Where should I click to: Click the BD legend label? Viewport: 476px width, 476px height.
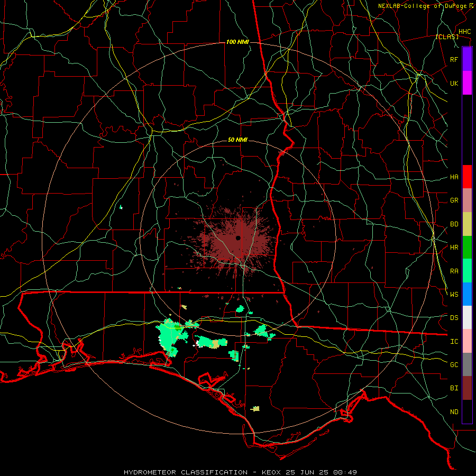tap(454, 224)
